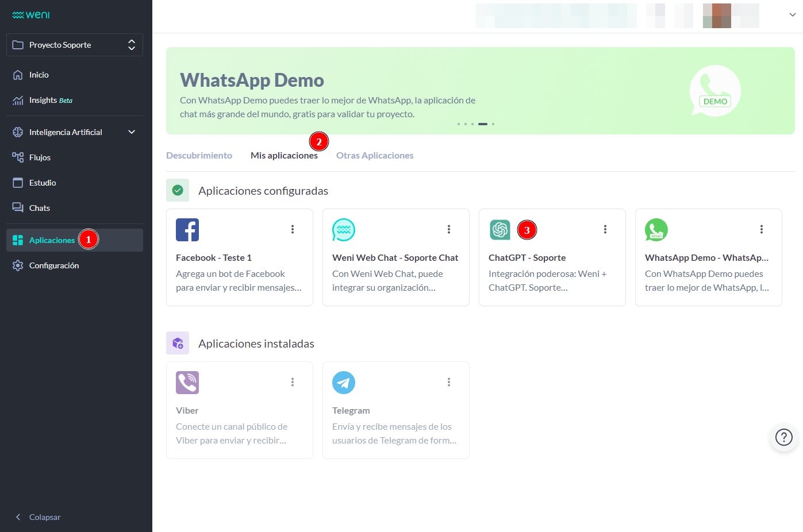This screenshot has height=532, width=803.
Task: Select the Mis aplicaciones tab
Action: (284, 156)
